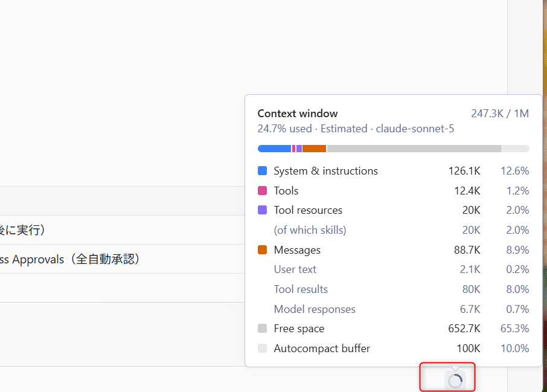This screenshot has width=547, height=392.
Task: Click the orange Messages legend square
Action: click(x=263, y=250)
